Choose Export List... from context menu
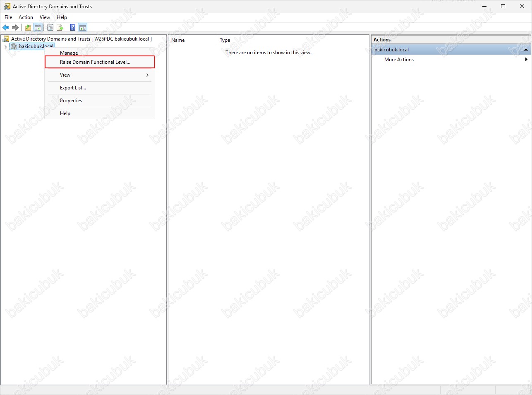This screenshot has width=532, height=395. tap(100, 88)
